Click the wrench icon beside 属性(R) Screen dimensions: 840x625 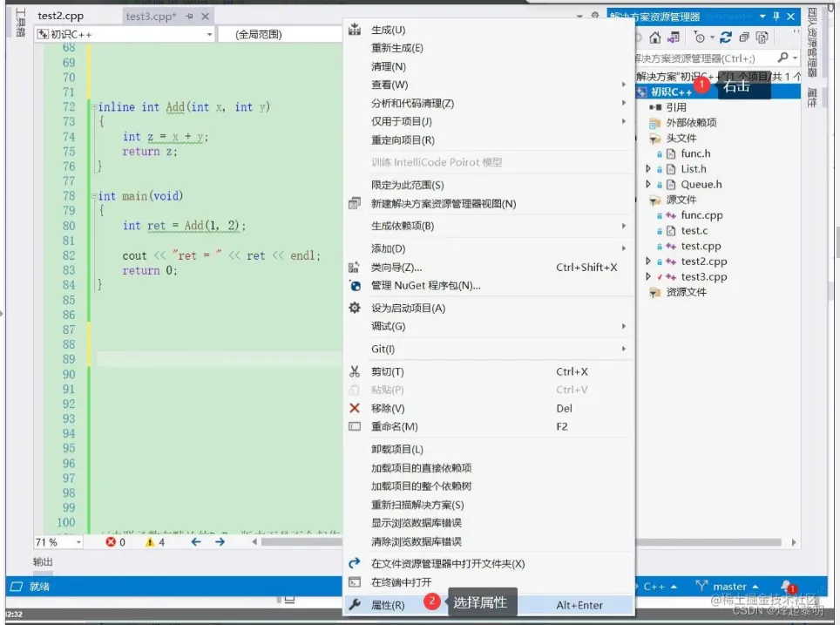tap(354, 605)
